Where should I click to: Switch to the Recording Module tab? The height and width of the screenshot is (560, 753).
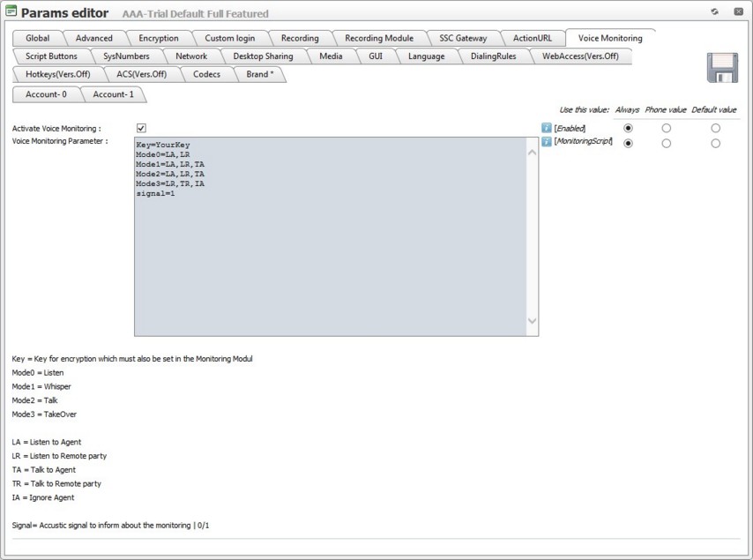(x=378, y=38)
